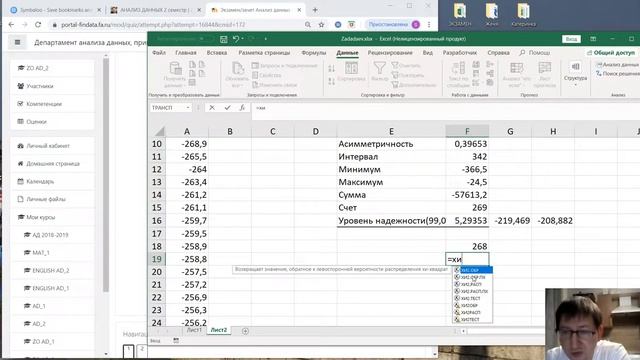Confirm formula with checkmark icon
This screenshot has height=360, width=640.
(227, 108)
